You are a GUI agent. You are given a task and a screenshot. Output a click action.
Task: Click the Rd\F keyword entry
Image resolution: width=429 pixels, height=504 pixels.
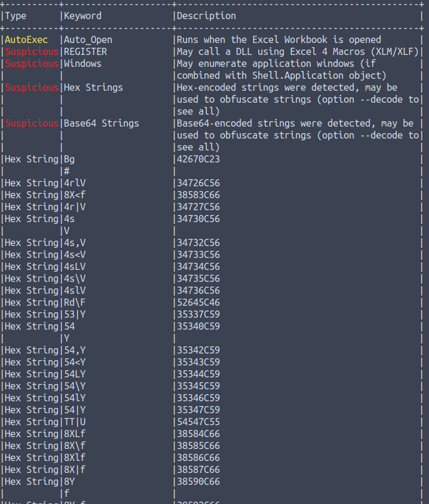pyautogui.click(x=75, y=303)
